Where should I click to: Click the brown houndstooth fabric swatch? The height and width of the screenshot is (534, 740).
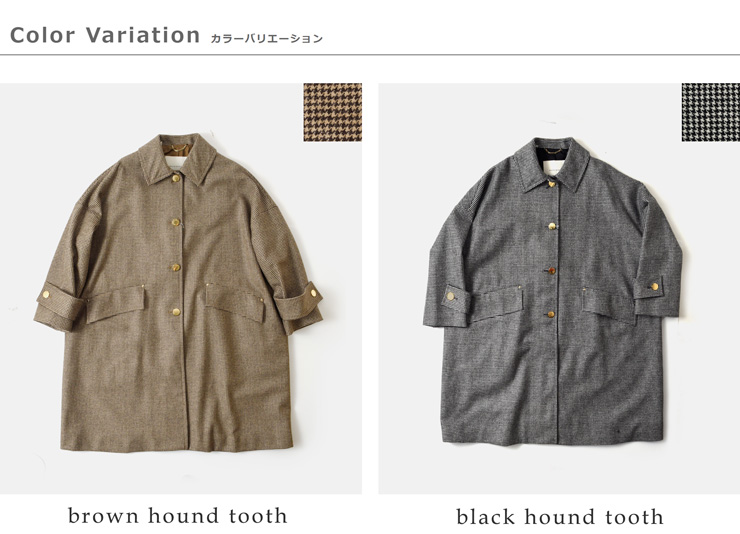(x=333, y=112)
